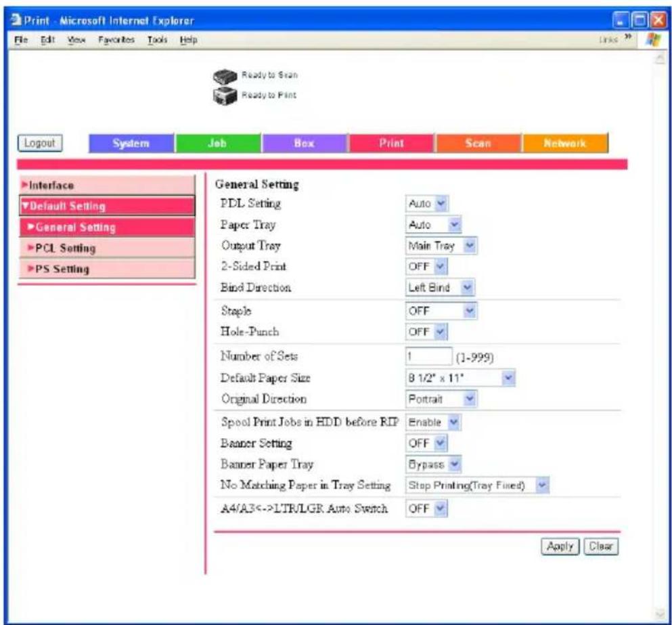Select PS Setting in the sidebar
Image resolution: width=672 pixels, height=625 pixels.
pyautogui.click(x=107, y=269)
